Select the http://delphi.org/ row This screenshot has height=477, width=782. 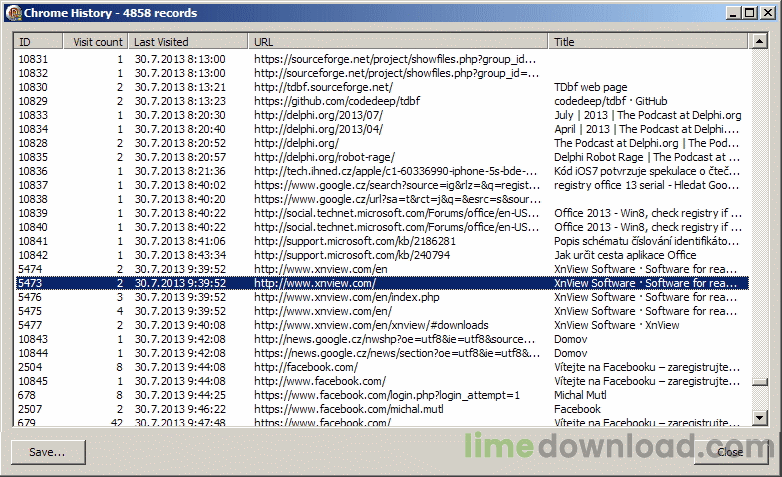[382, 143]
